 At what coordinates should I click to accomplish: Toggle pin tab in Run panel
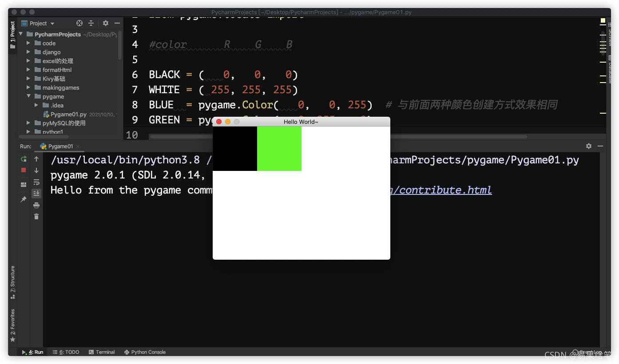[24, 199]
